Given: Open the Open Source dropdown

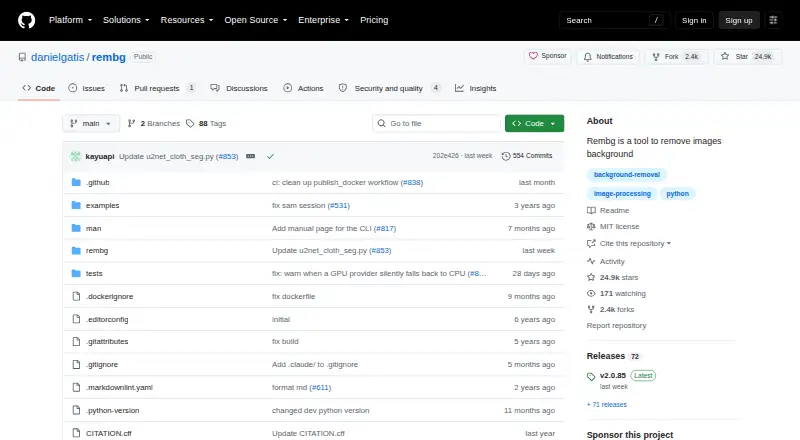Looking at the screenshot, I should coord(256,20).
